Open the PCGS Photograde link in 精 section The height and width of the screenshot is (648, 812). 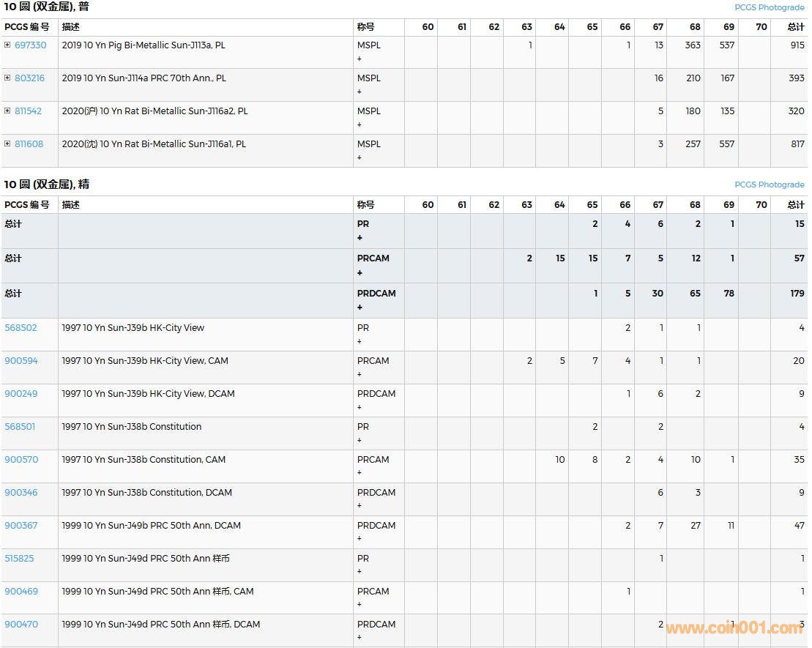tap(769, 185)
